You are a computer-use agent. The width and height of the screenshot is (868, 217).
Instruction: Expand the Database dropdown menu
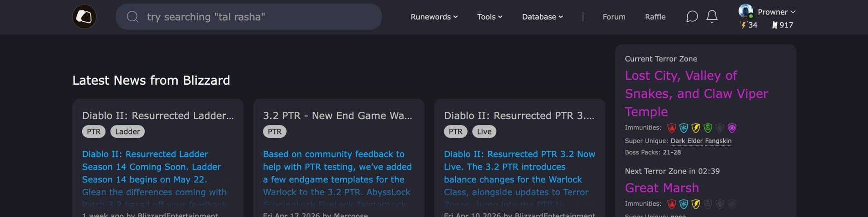pos(542,17)
